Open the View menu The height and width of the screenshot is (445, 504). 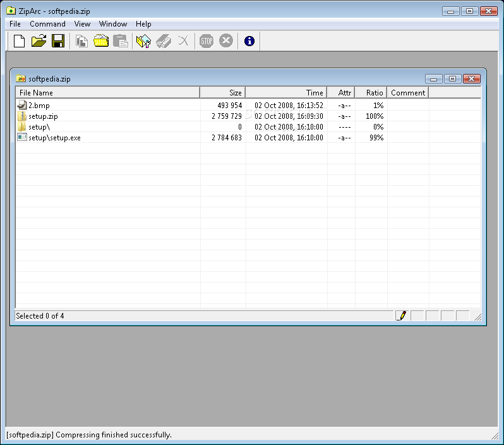82,24
